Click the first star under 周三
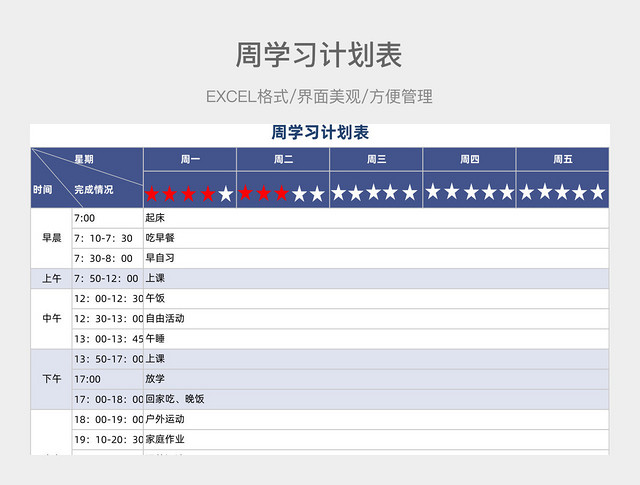640x485 pixels. [338, 192]
